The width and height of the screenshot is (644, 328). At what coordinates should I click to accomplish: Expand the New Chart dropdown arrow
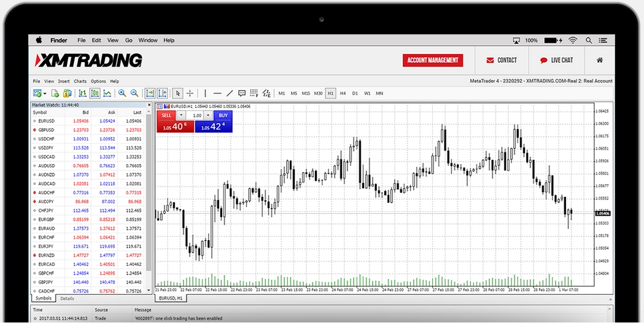coord(45,94)
